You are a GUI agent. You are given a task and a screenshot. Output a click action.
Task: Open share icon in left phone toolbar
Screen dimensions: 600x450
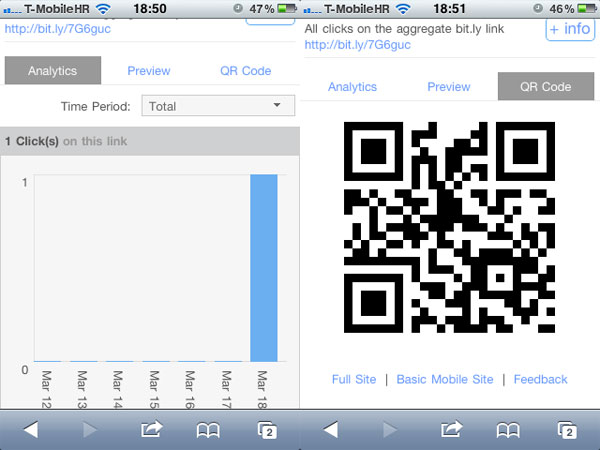coord(151,429)
